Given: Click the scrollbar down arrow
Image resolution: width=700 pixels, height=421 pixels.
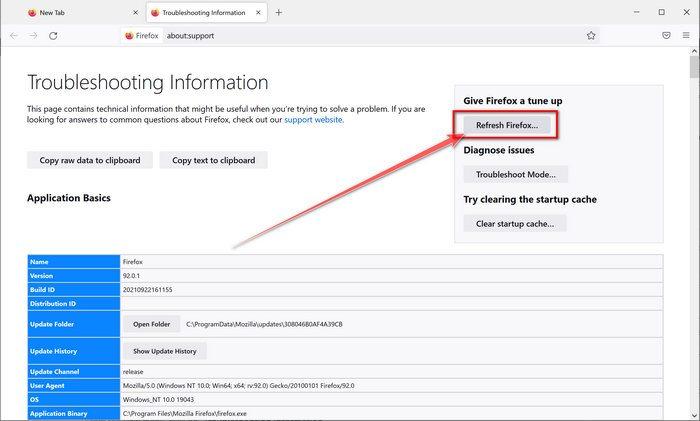Looking at the screenshot, I should [x=694, y=414].
